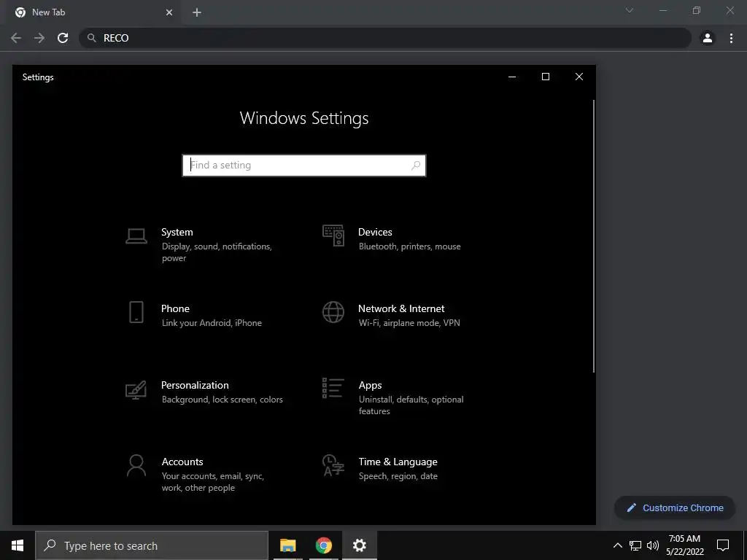This screenshot has width=747, height=560.
Task: Open Chrome's three-dot menu
Action: click(731, 38)
